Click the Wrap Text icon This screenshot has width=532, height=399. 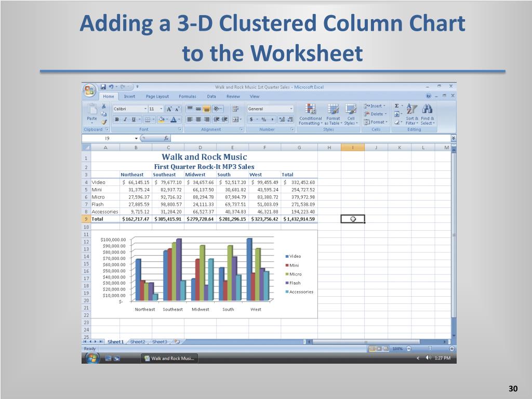coord(235,109)
